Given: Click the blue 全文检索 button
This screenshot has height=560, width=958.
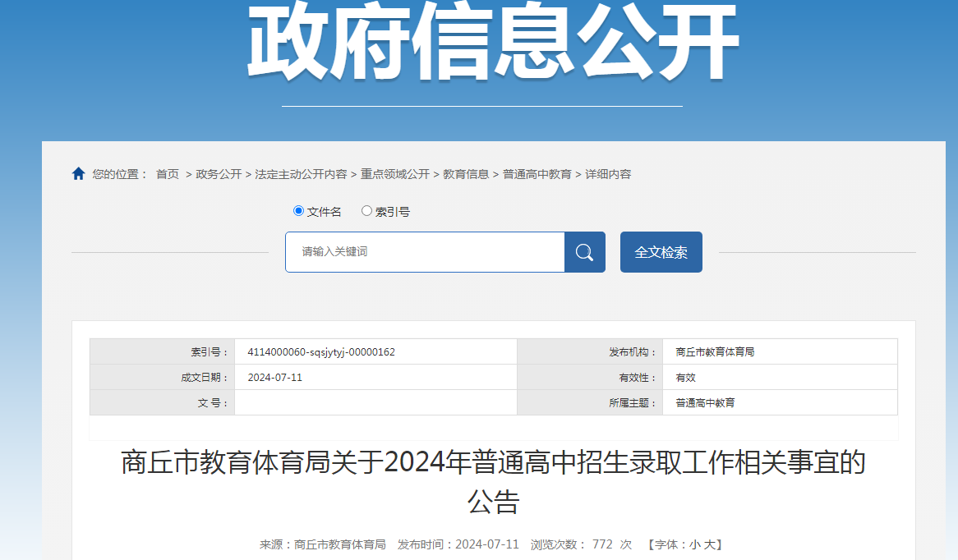Looking at the screenshot, I should point(661,251).
